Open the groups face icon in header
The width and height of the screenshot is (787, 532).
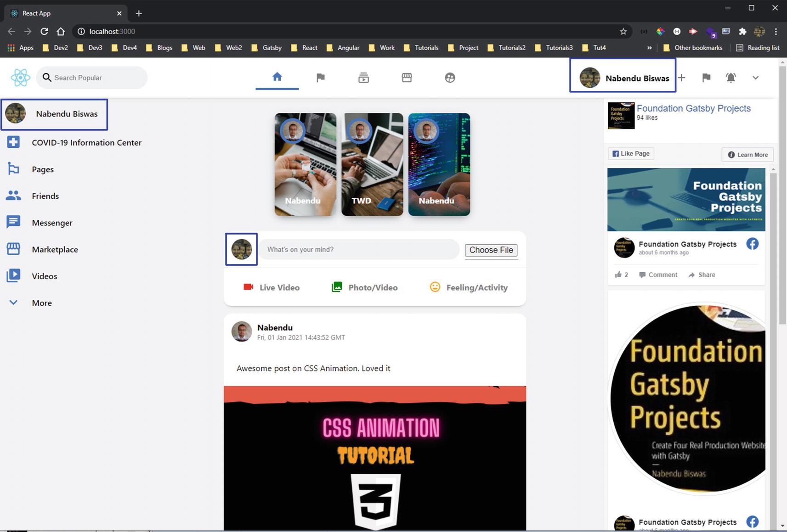pos(450,78)
